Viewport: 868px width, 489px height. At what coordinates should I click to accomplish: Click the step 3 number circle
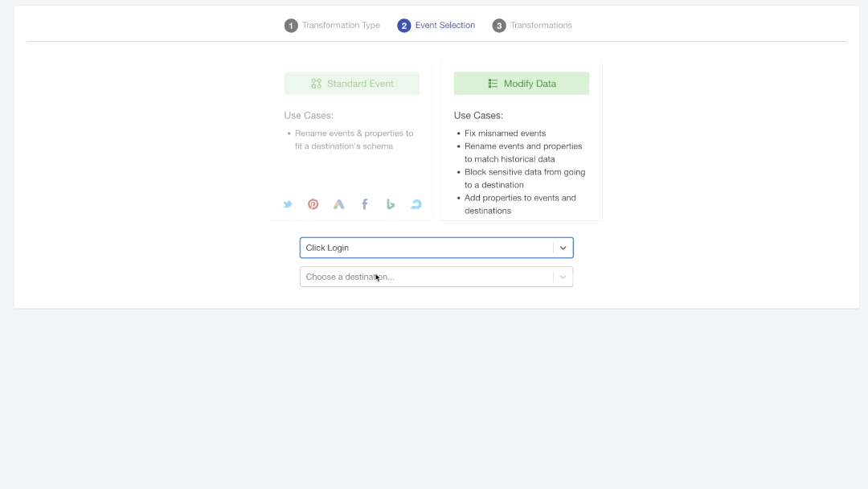click(x=499, y=26)
